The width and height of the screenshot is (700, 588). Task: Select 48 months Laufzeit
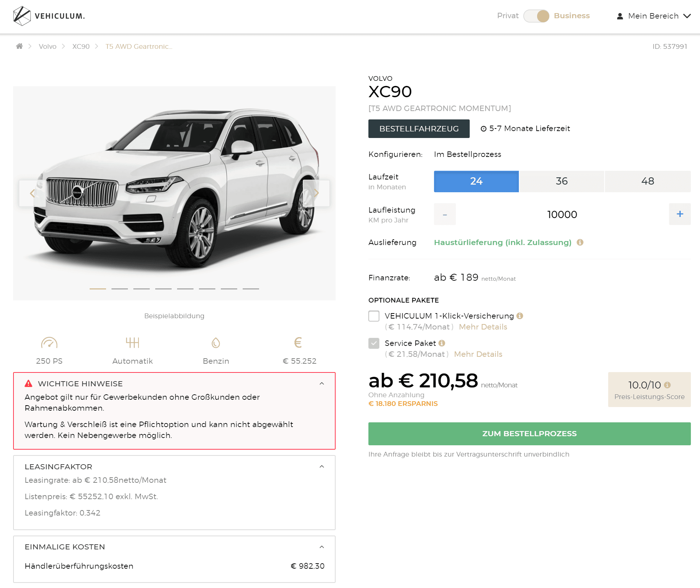[x=648, y=181]
